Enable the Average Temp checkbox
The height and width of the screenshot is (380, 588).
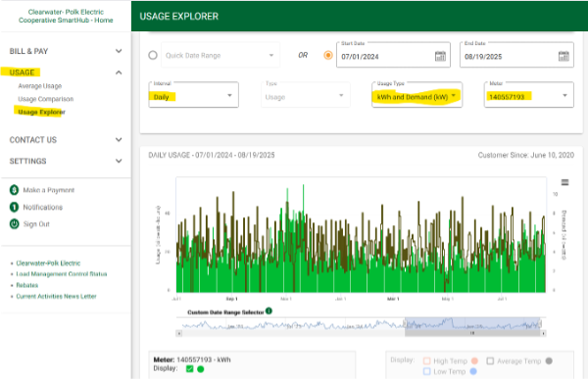(490, 360)
